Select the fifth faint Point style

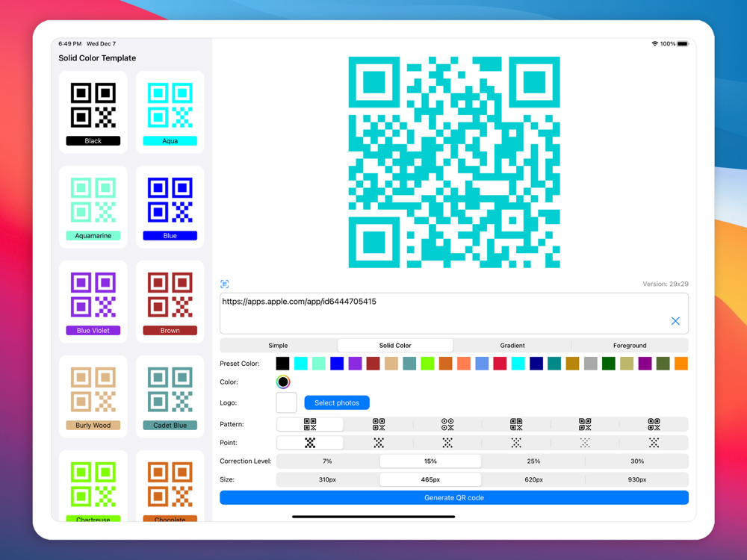coord(585,443)
